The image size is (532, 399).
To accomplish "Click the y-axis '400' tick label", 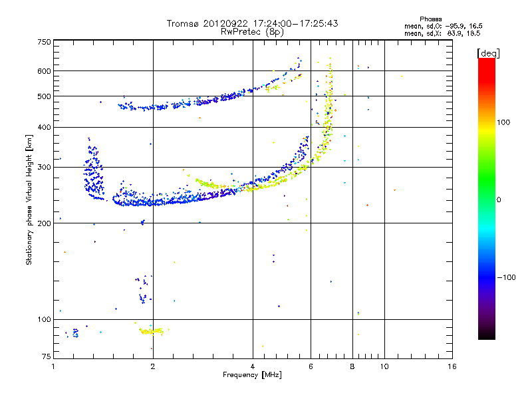I will (44, 127).
